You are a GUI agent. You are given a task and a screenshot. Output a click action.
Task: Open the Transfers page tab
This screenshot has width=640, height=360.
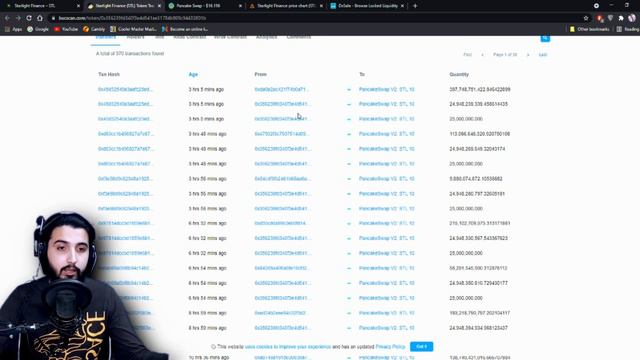coord(105,38)
